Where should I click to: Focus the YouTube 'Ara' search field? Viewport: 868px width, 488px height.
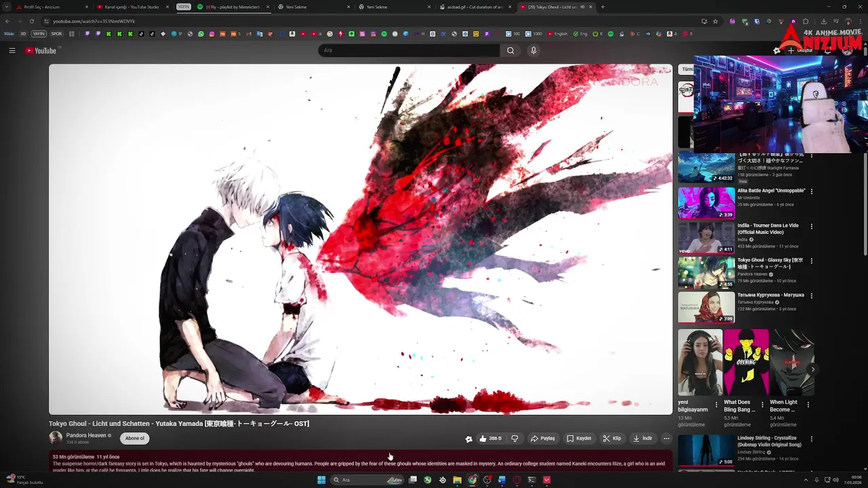409,50
